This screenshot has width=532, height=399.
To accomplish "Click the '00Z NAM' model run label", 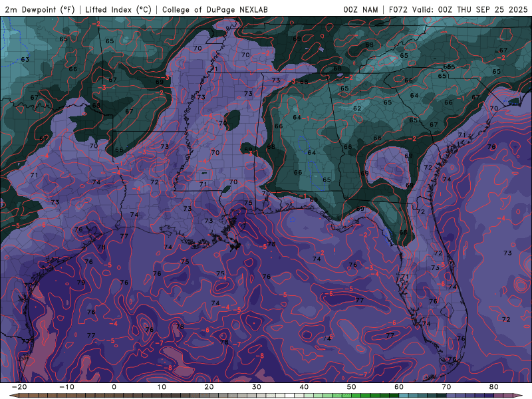I will click(x=360, y=10).
